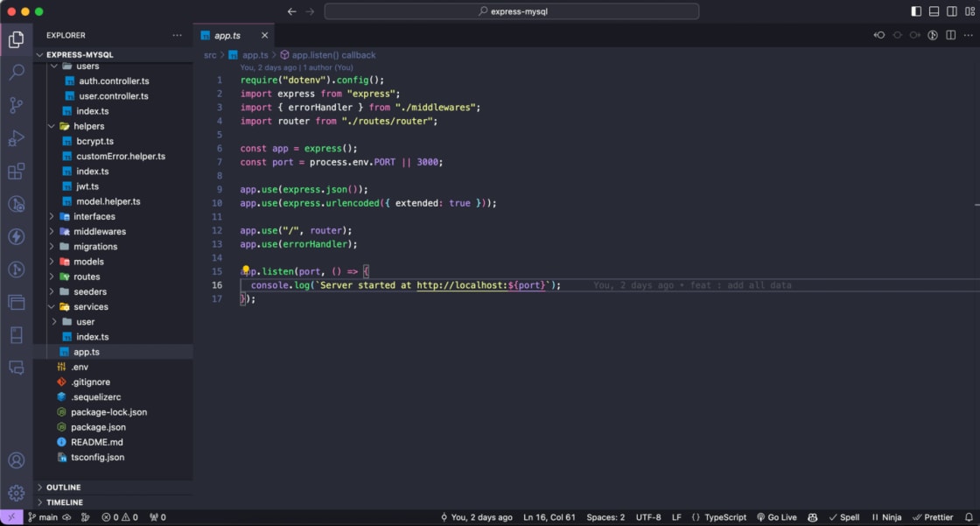Open the Extensions view
The image size is (980, 526).
click(x=17, y=171)
